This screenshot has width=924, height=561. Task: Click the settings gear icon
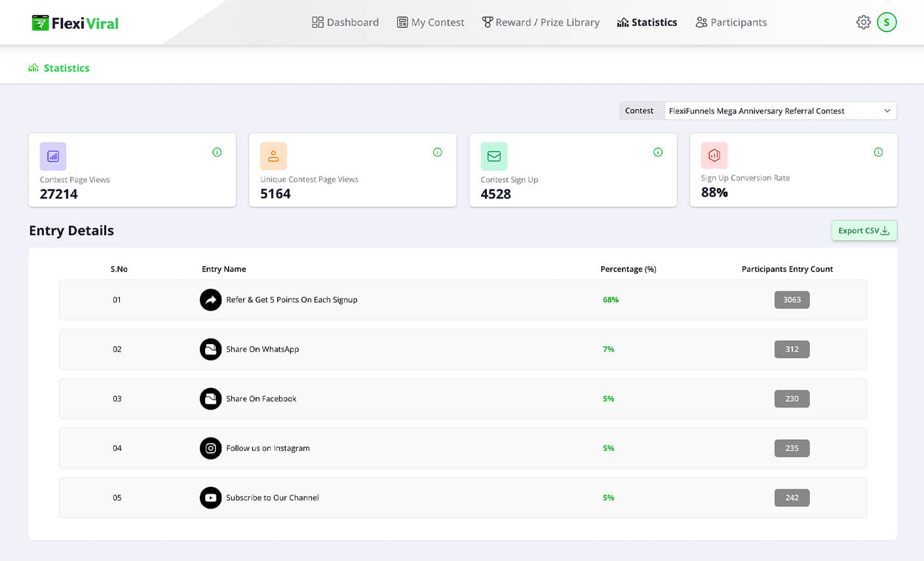point(863,22)
